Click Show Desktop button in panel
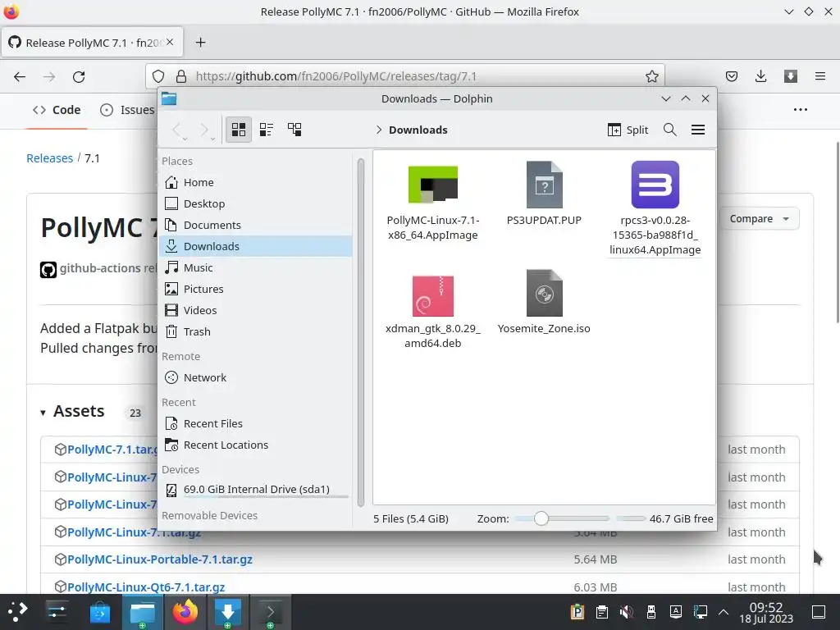Viewport: 840px width, 630px height. [819, 612]
